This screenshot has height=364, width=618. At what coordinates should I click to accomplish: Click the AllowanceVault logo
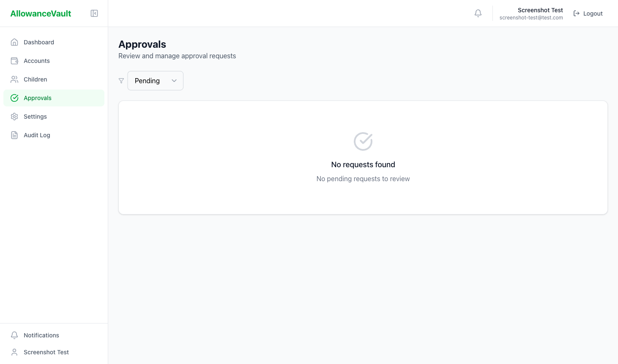click(x=41, y=13)
